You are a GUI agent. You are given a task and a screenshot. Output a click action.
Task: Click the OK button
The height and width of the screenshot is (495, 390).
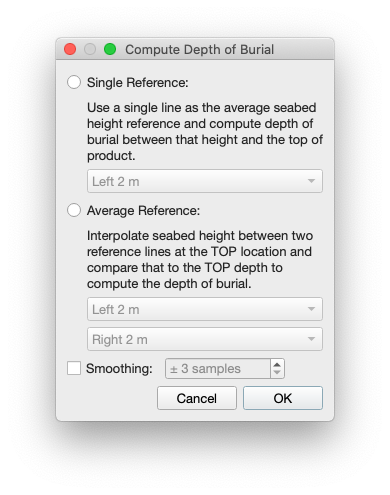click(283, 398)
